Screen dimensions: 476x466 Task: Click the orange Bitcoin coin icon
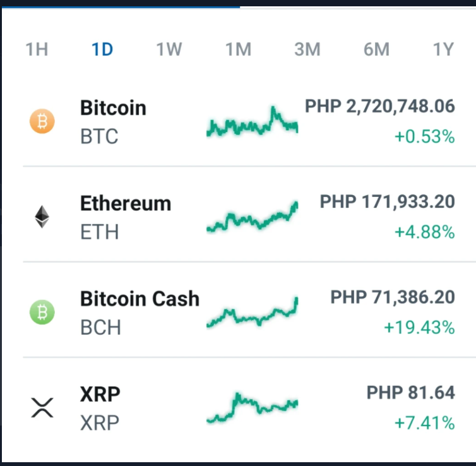[42, 121]
